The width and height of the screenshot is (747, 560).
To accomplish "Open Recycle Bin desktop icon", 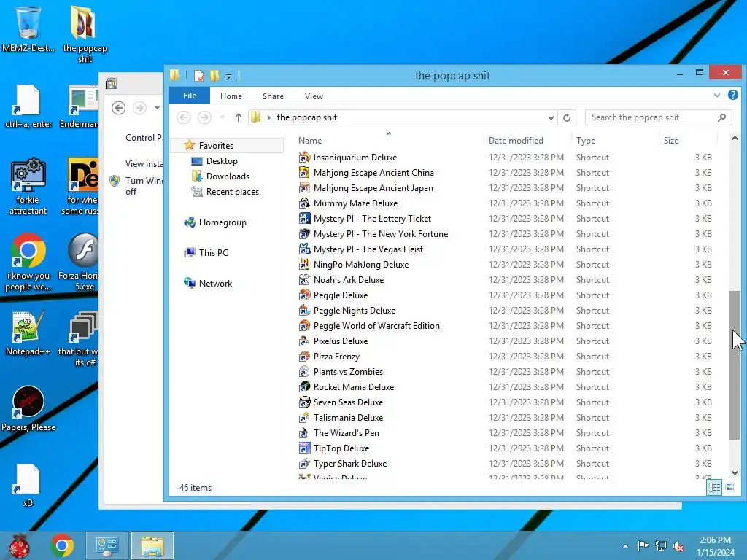I will pos(28,29).
